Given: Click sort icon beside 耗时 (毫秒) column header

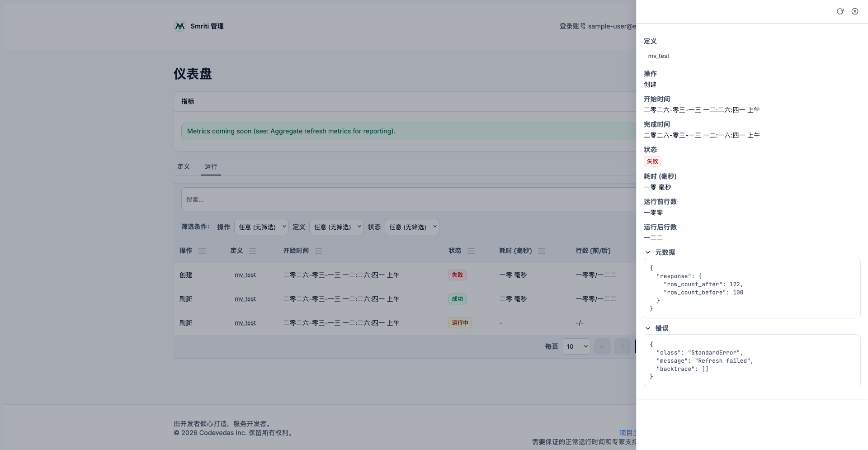Looking at the screenshot, I should tap(542, 251).
